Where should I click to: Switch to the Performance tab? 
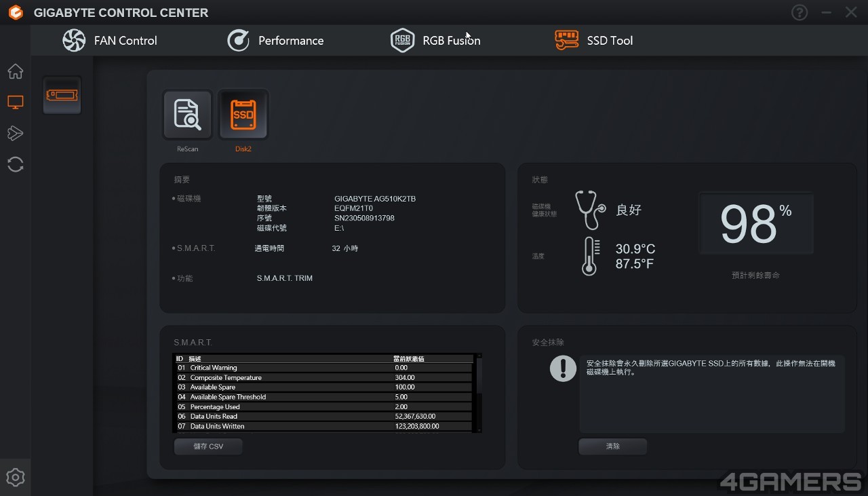point(275,41)
